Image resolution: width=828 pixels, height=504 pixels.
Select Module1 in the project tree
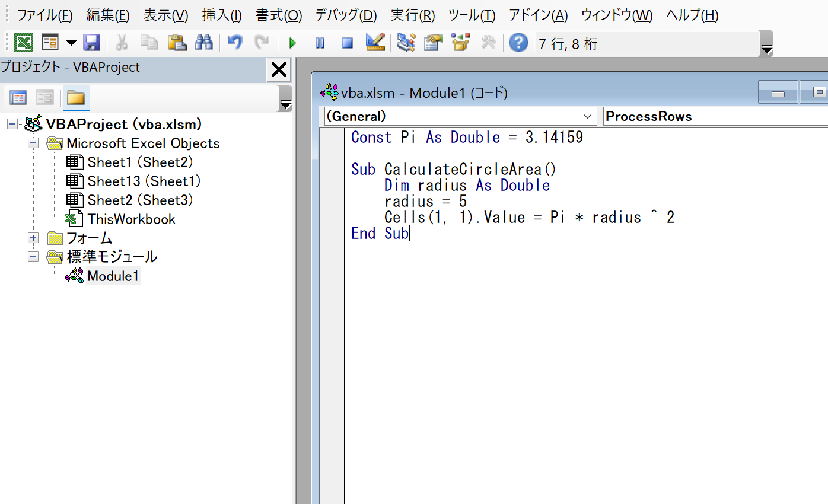click(113, 276)
